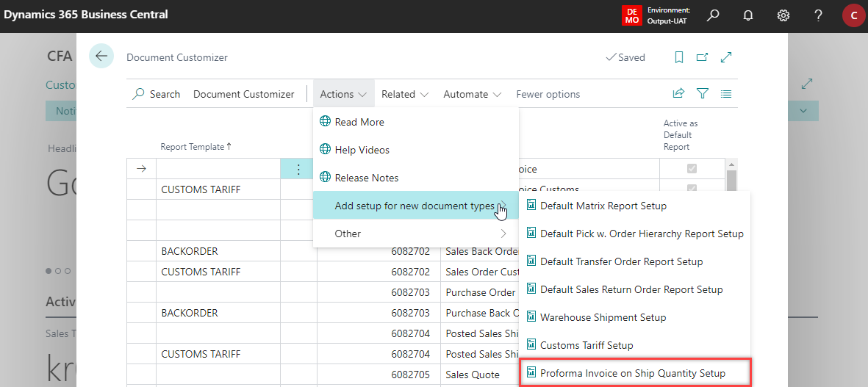Open the help question mark
This screenshot has width=868, height=387.
click(x=818, y=15)
